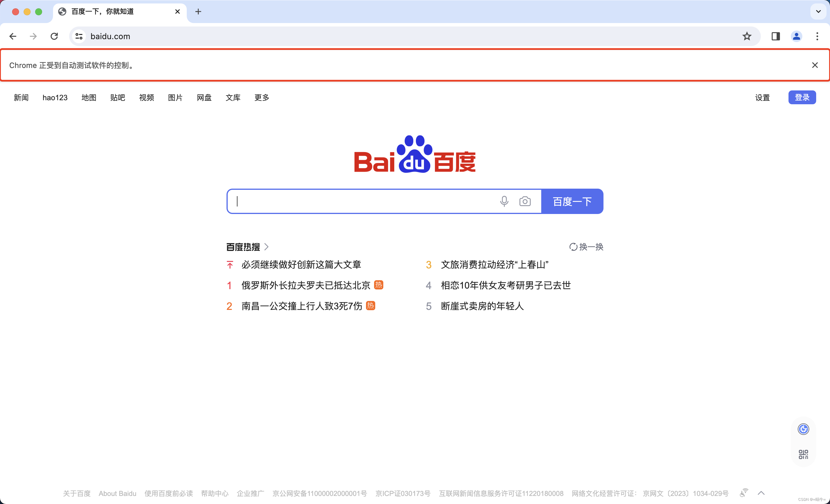Collapse footer with the up chevron
The image size is (830, 504).
761,493
